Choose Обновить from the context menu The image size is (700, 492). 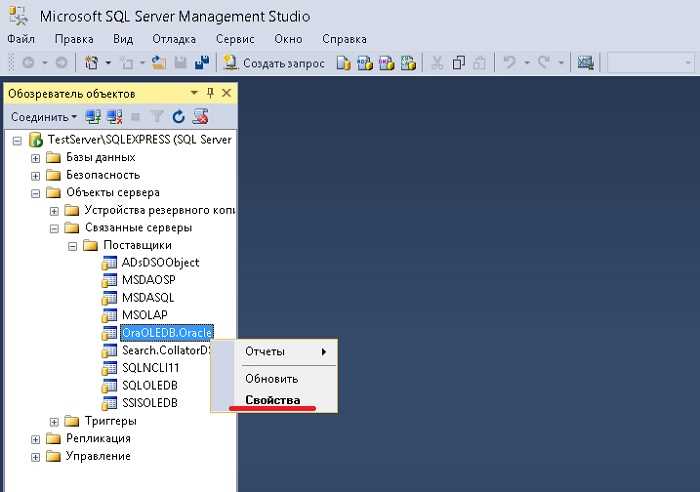(x=285, y=379)
